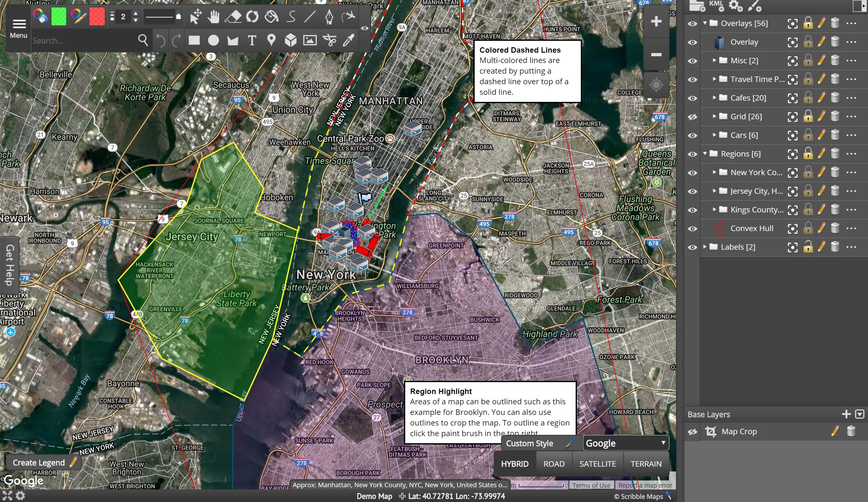The width and height of the screenshot is (868, 502).
Task: Open more options for Convex Hull row
Action: 851,228
